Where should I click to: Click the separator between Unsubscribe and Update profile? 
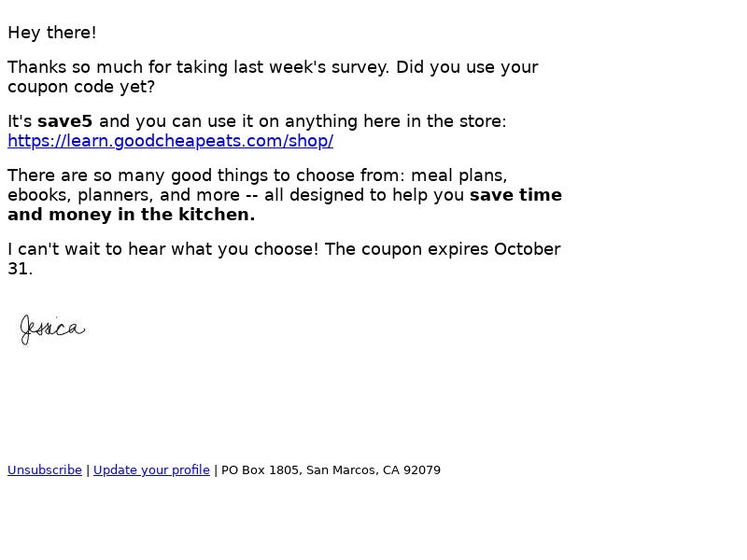pos(88,470)
